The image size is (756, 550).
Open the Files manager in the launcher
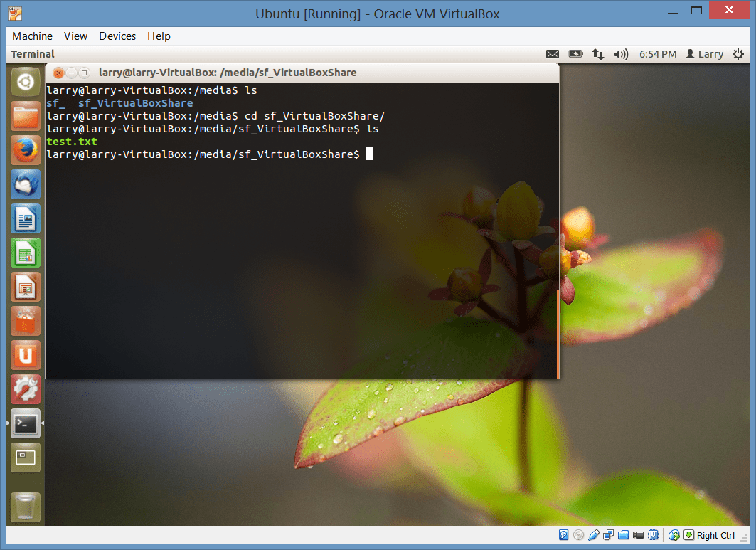[x=26, y=116]
